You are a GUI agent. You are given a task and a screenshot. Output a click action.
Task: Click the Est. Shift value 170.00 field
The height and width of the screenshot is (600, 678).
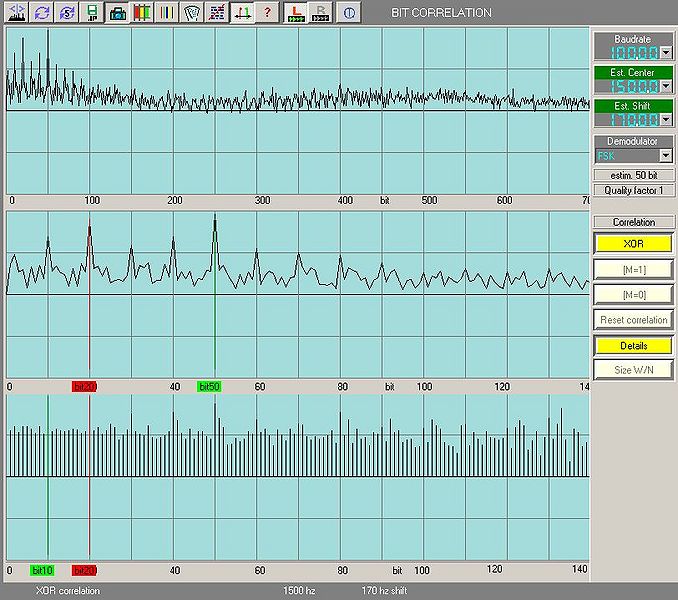(628, 119)
